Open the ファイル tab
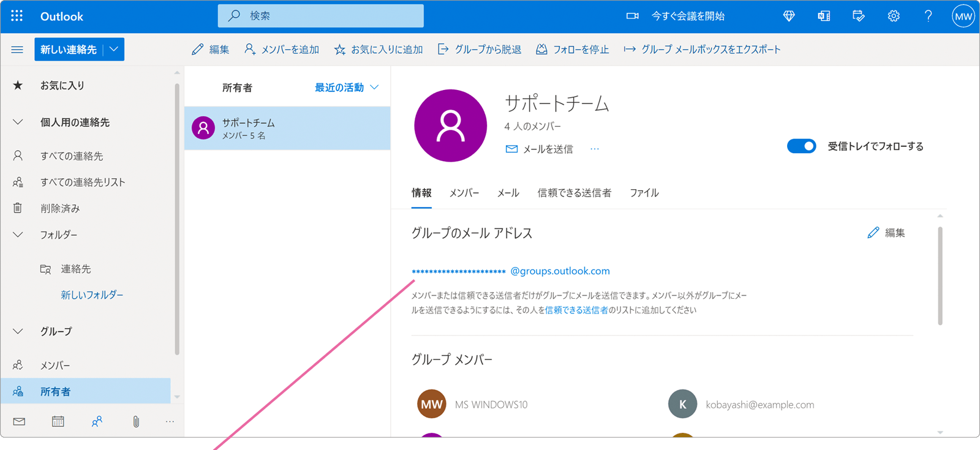The width and height of the screenshot is (980, 450). [644, 193]
